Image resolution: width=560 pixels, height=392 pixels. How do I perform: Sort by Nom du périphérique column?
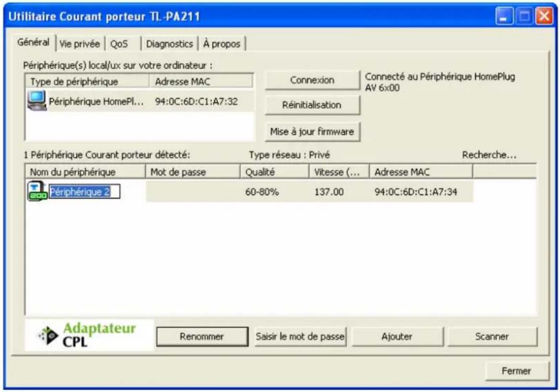pos(85,172)
